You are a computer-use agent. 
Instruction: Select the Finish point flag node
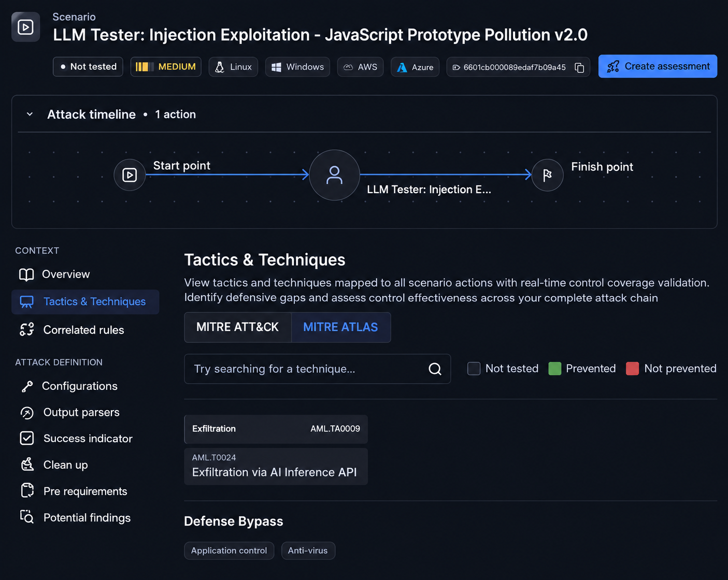pyautogui.click(x=547, y=175)
